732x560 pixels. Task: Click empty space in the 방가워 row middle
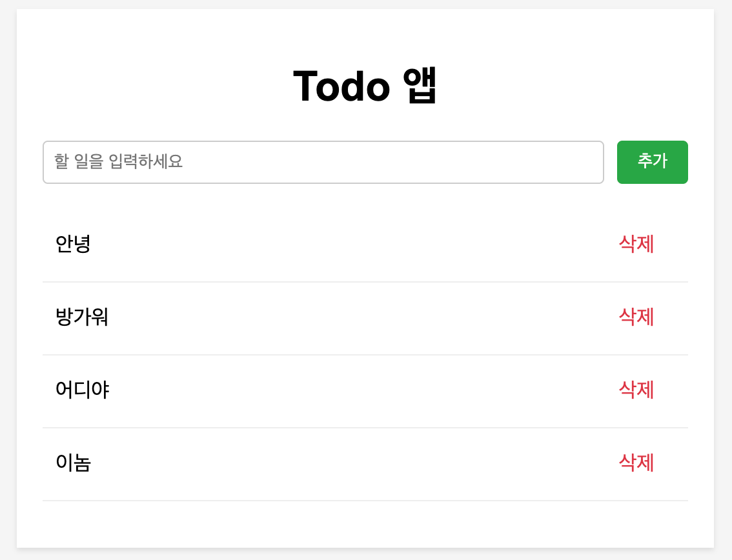click(x=364, y=317)
